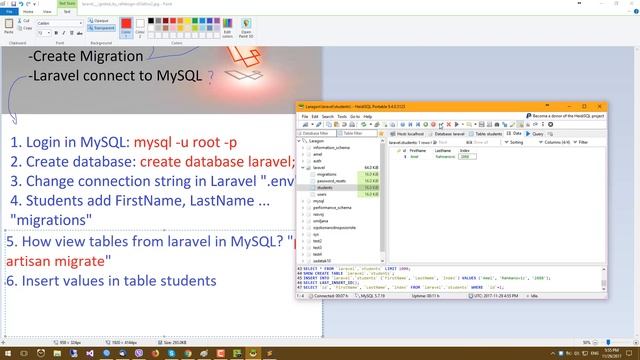This screenshot has height=360, width=640.
Task: Open Firefox from the taskbar
Action: tap(155, 353)
